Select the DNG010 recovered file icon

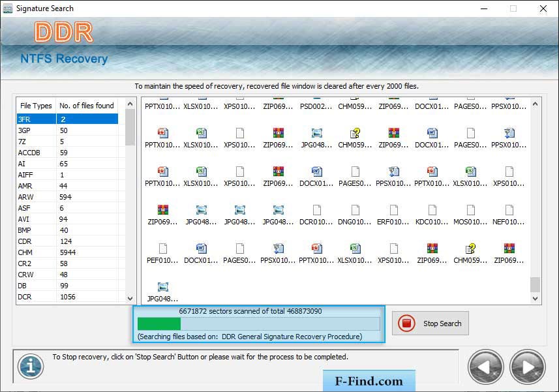[355, 210]
